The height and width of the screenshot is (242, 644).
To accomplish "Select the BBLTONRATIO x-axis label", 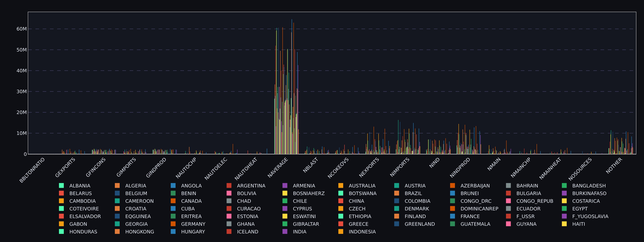I will click(32, 170).
